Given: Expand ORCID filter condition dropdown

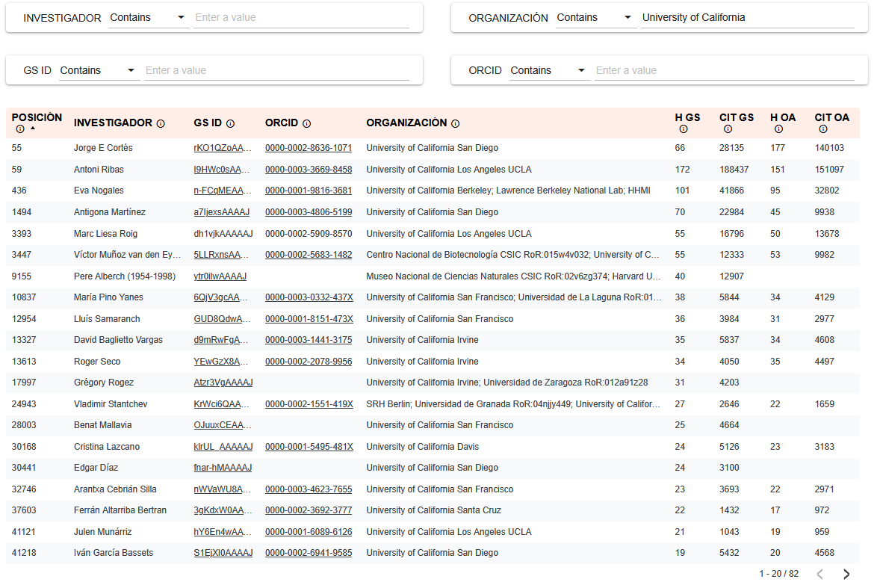Looking at the screenshot, I should click(548, 71).
